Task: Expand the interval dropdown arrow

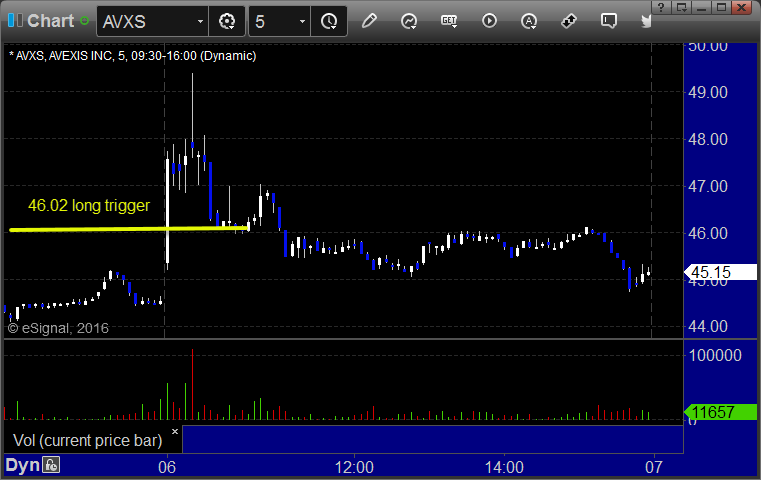Action: pos(302,21)
